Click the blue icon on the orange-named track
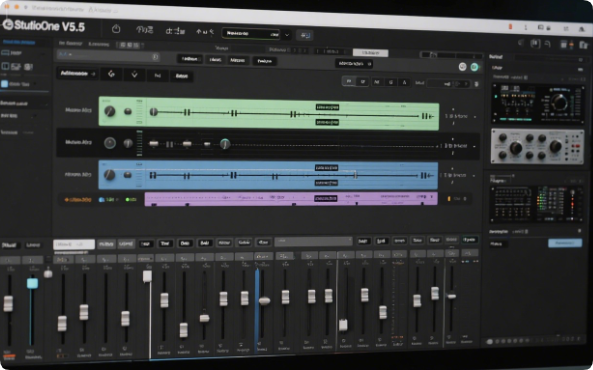 point(101,199)
